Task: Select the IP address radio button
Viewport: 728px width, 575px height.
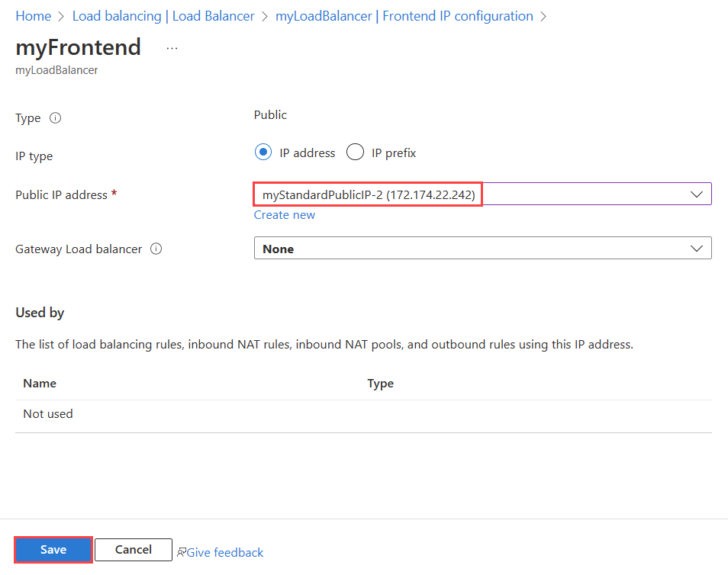Action: tap(263, 153)
